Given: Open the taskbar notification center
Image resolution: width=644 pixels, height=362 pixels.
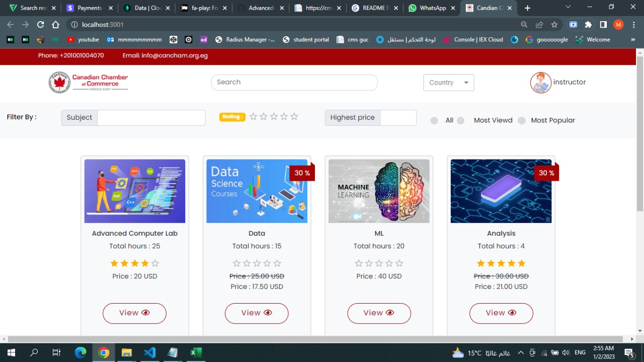Looking at the screenshot, I should pos(629,352).
